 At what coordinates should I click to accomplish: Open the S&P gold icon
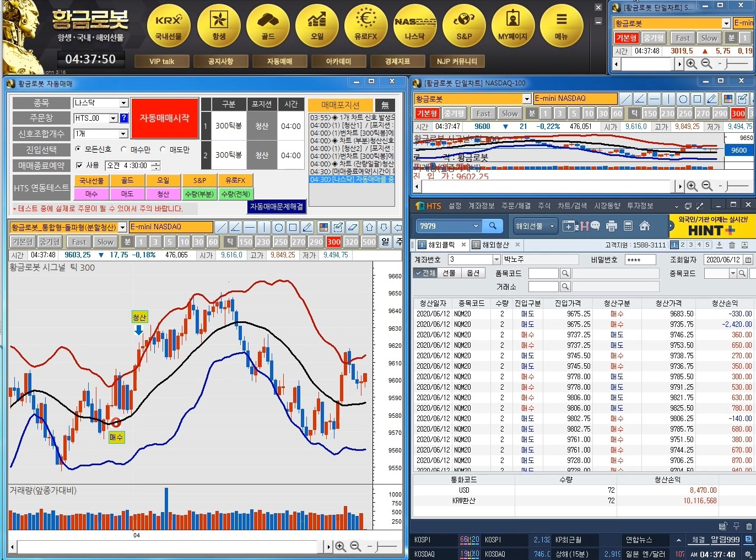464,26
